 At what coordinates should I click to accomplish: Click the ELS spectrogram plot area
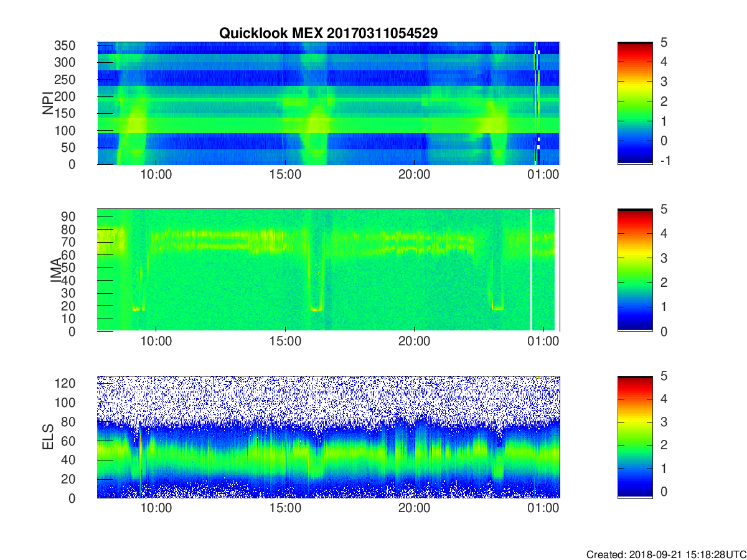coord(329,437)
